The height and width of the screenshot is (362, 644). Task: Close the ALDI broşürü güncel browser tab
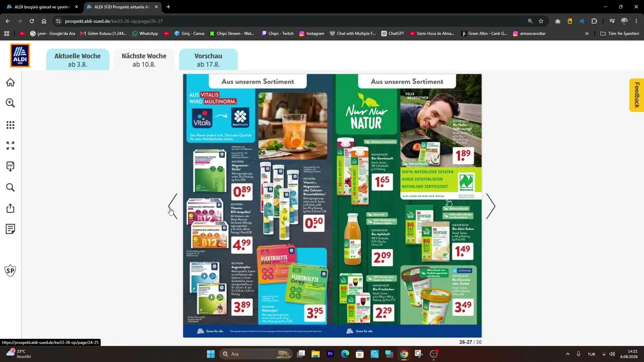76,7
